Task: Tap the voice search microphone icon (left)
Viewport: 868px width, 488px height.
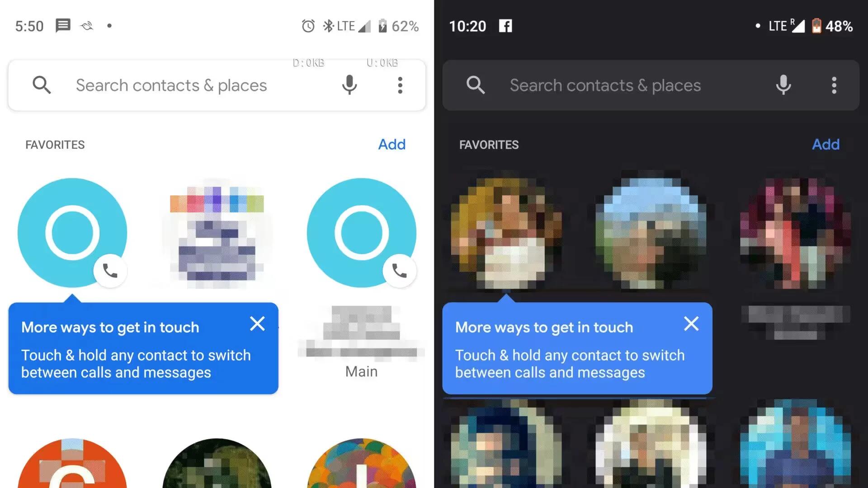Action: (x=349, y=84)
